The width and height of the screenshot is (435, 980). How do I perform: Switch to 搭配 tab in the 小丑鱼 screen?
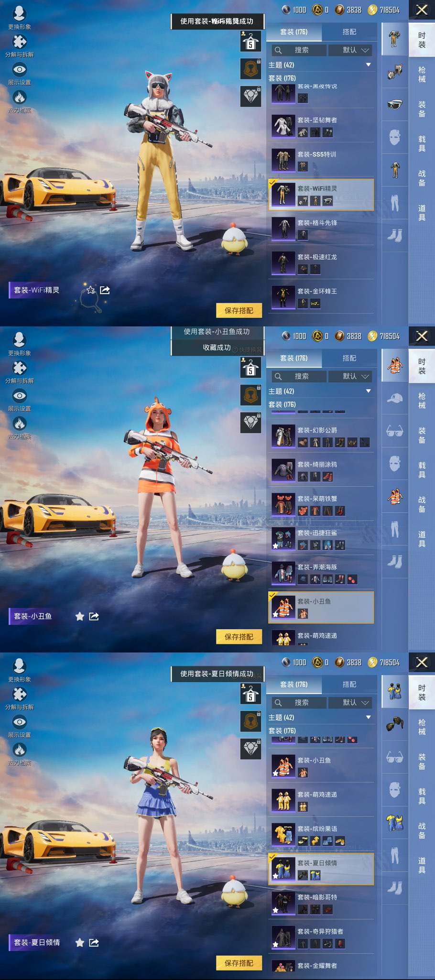point(349,358)
